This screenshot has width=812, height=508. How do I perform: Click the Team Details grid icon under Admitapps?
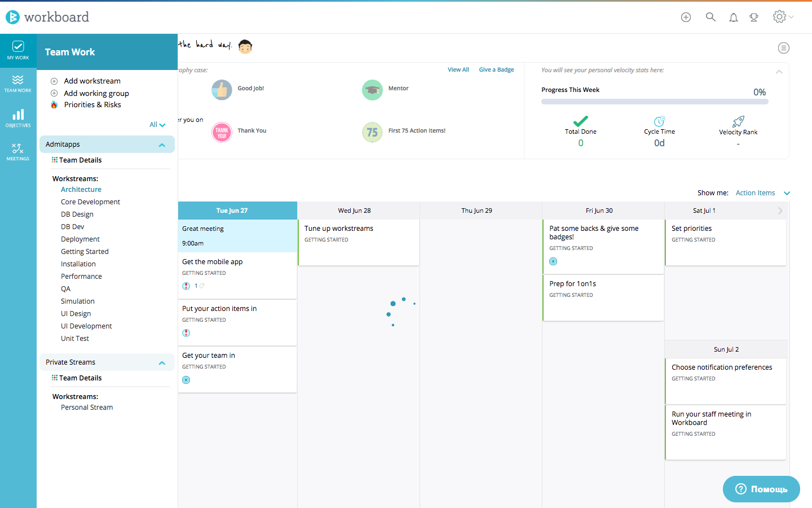coord(55,160)
